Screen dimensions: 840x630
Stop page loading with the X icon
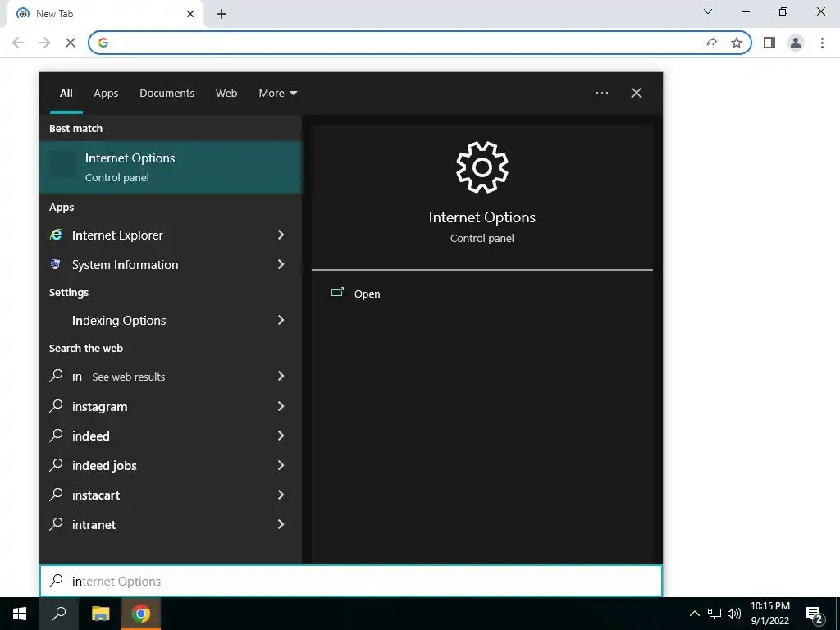[71, 43]
